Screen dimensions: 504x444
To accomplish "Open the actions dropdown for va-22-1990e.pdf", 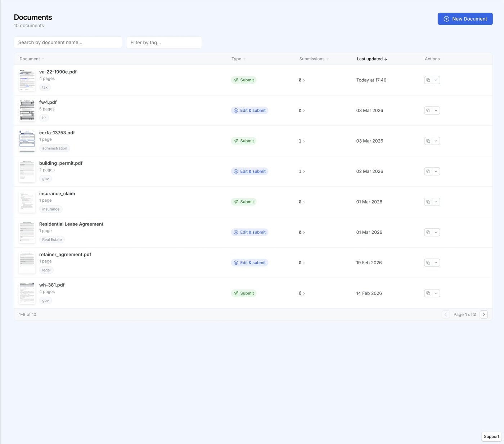I will [x=436, y=80].
